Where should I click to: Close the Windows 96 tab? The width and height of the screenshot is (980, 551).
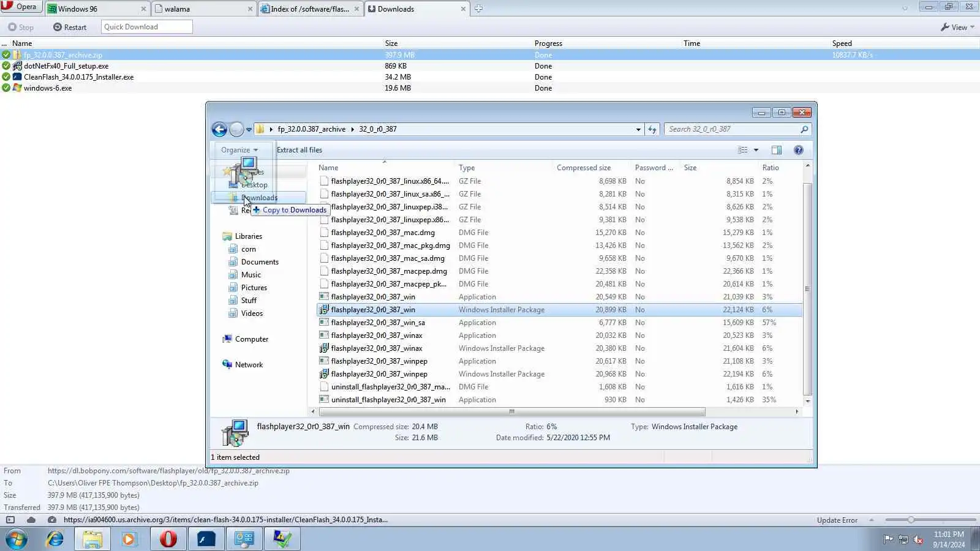pos(143,9)
